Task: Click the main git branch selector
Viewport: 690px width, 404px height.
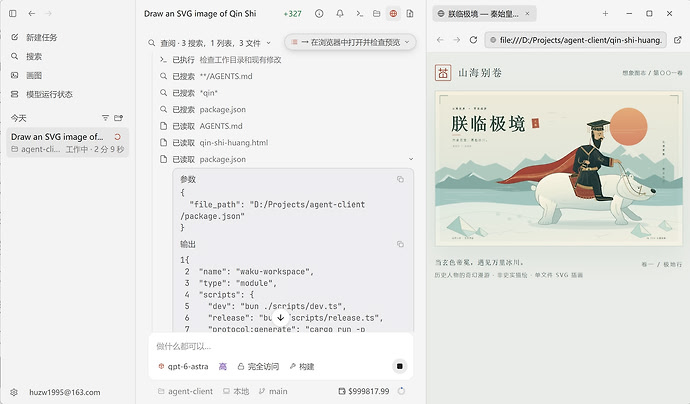Action: pos(273,391)
